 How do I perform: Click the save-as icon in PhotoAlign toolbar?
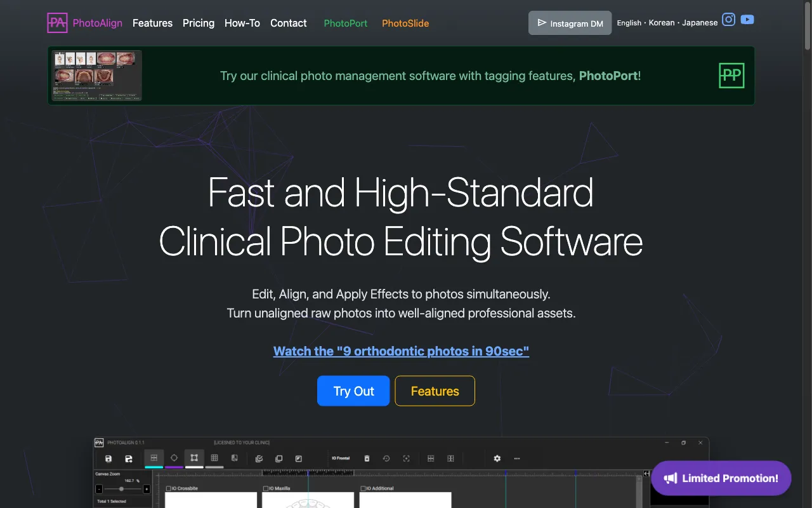coord(129,458)
